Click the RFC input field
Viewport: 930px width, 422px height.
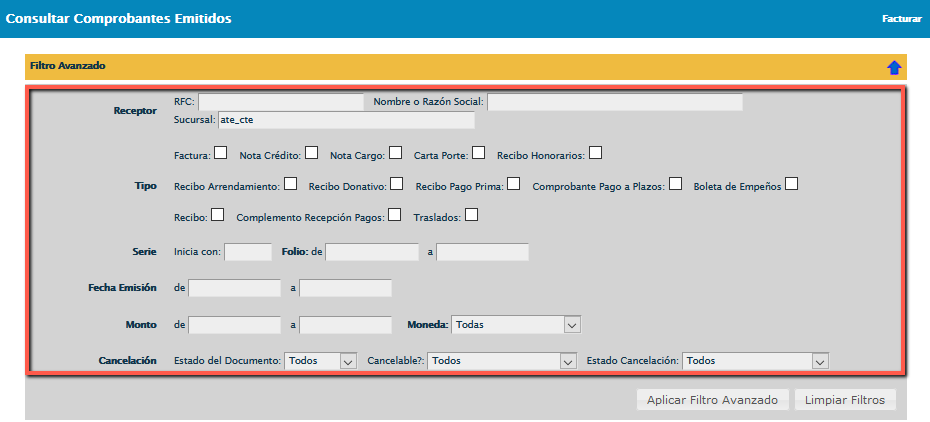[281, 102]
